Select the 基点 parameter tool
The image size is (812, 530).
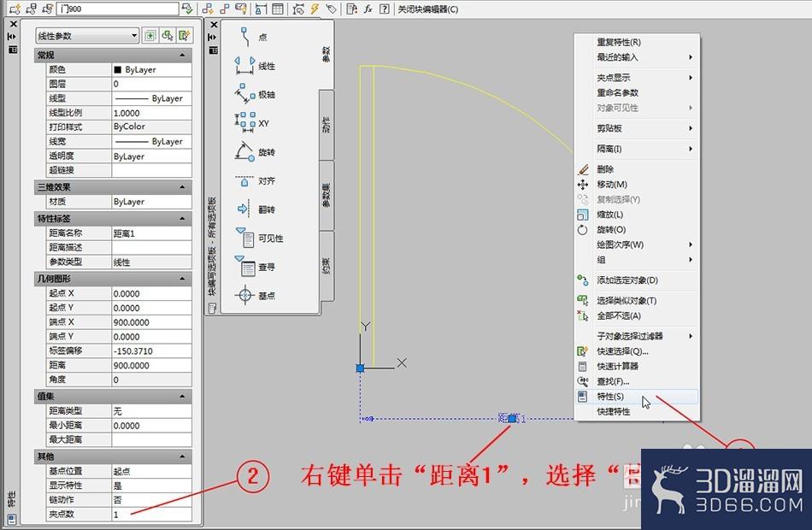pyautogui.click(x=254, y=295)
